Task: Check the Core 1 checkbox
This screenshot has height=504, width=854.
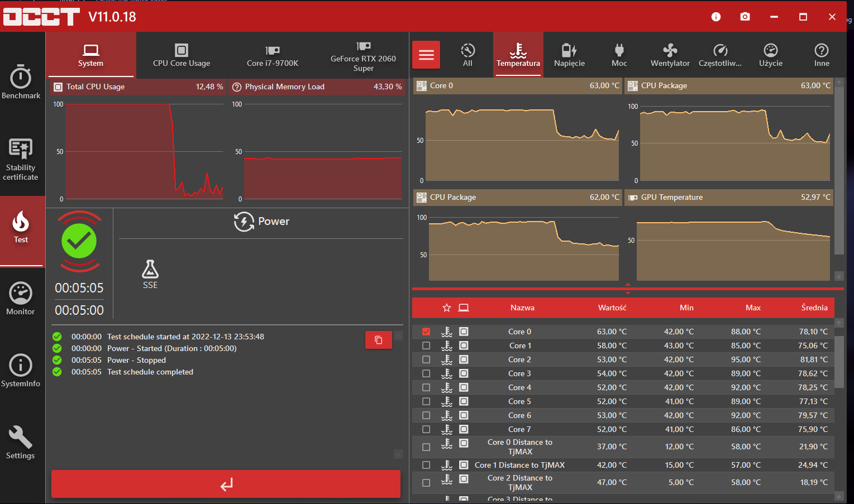Action: click(426, 345)
